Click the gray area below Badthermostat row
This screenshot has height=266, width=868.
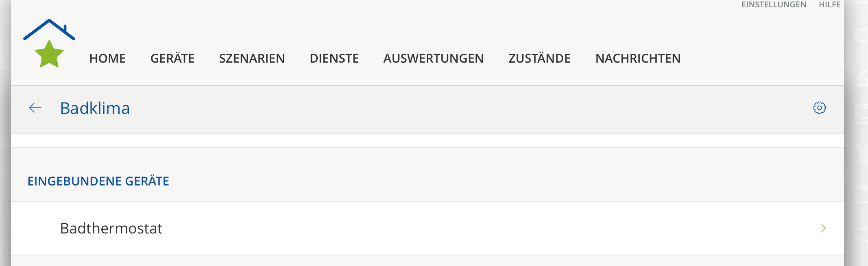(427, 261)
